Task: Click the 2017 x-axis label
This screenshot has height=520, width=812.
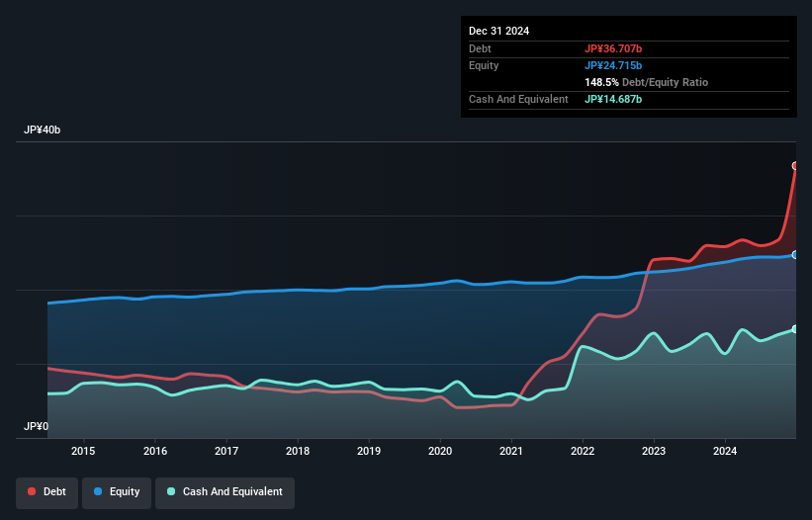Action: coord(226,451)
